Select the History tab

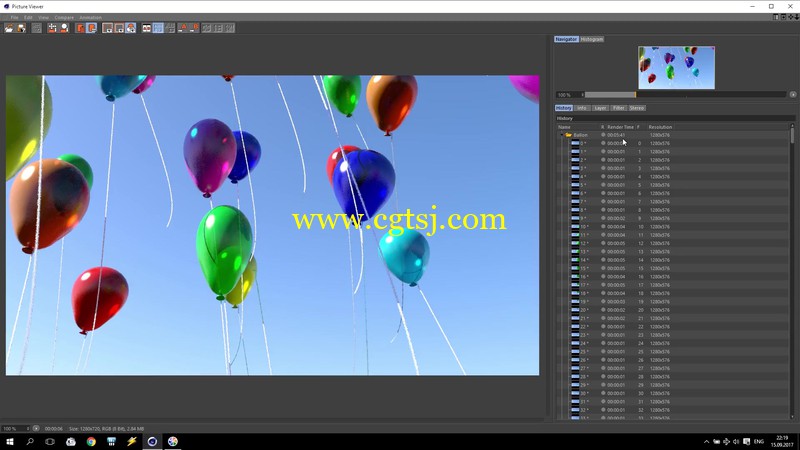click(564, 108)
